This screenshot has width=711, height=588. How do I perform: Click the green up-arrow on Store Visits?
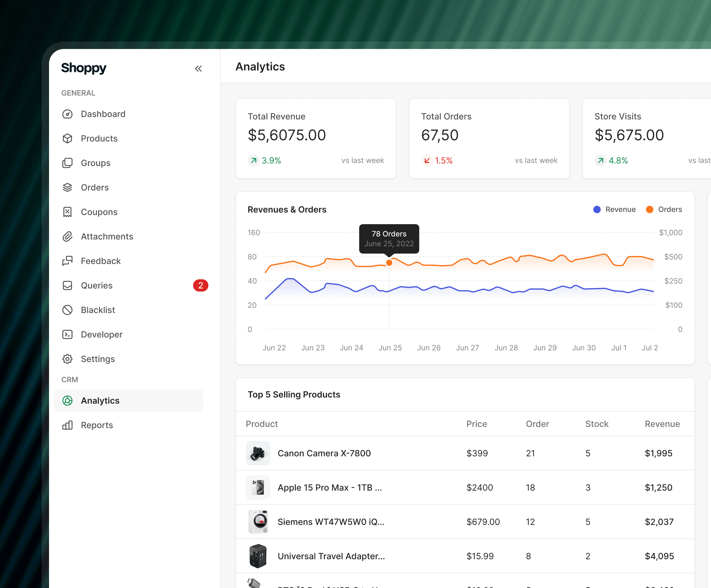(600, 160)
